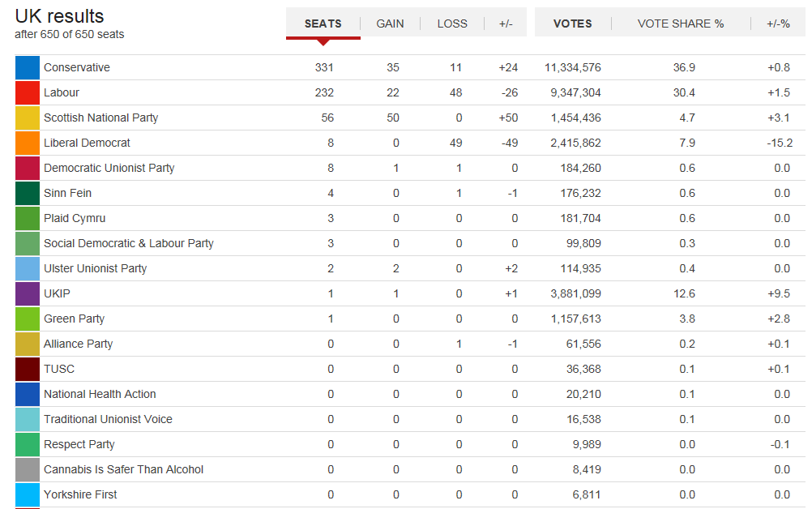This screenshot has height=509, width=812.
Task: Click the bright green Green Party swatch
Action: pos(28,319)
